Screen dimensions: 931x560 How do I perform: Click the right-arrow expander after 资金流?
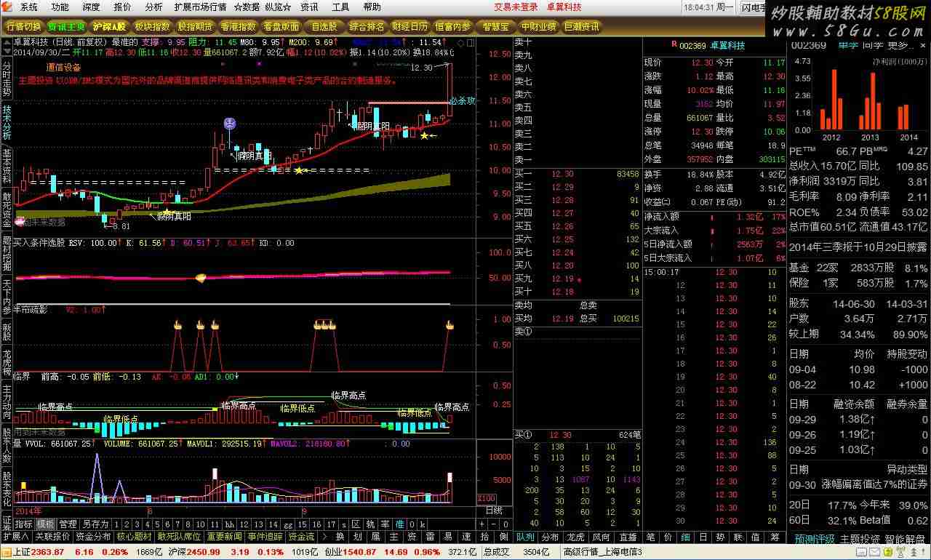pos(323,536)
